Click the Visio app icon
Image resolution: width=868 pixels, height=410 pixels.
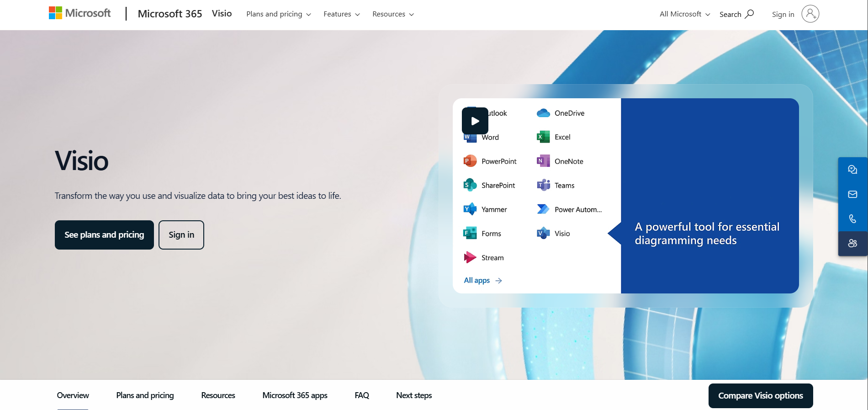click(543, 234)
